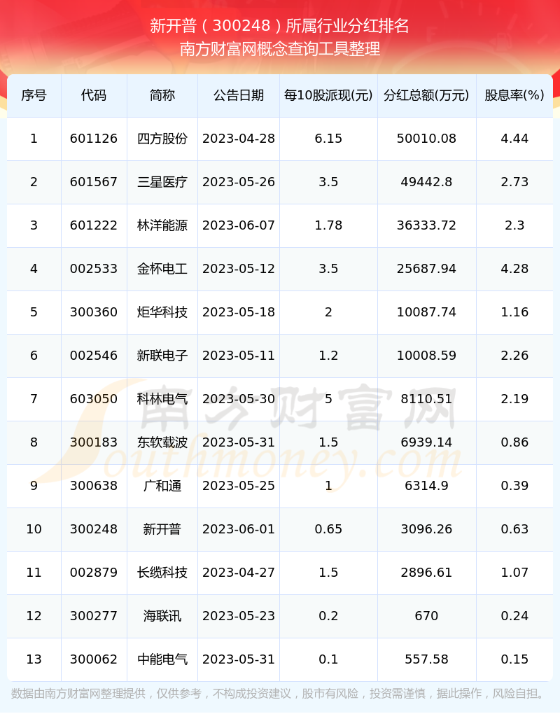Select stock code 300360
Viewport: 560px width, 728px height.
94,312
